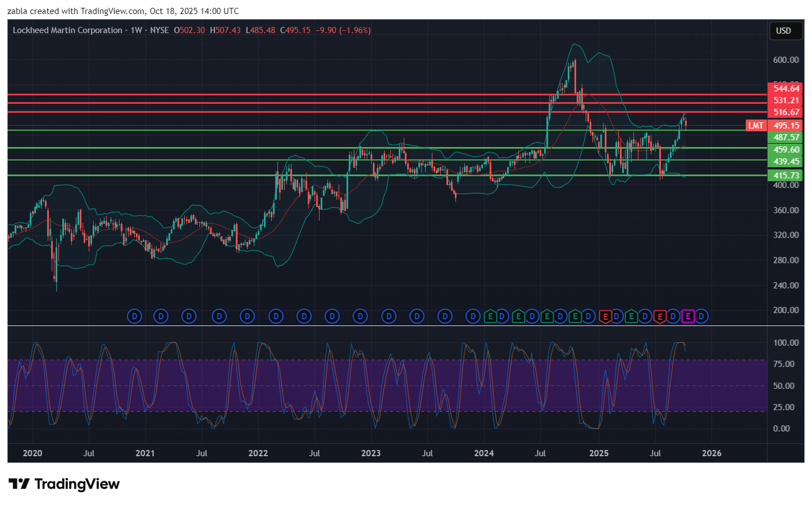Click the red 544.64 resistance price label
This screenshot has width=812, height=505.
(x=786, y=89)
